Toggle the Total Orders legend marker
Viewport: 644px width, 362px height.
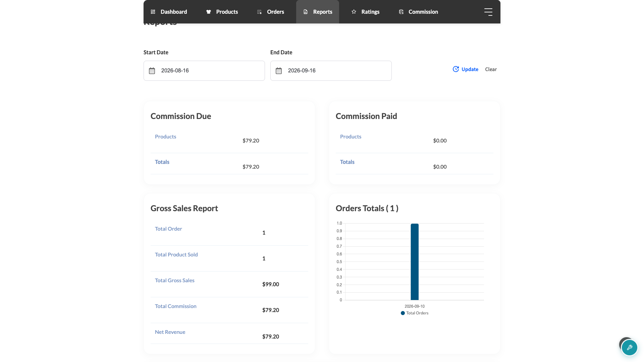(x=403, y=313)
